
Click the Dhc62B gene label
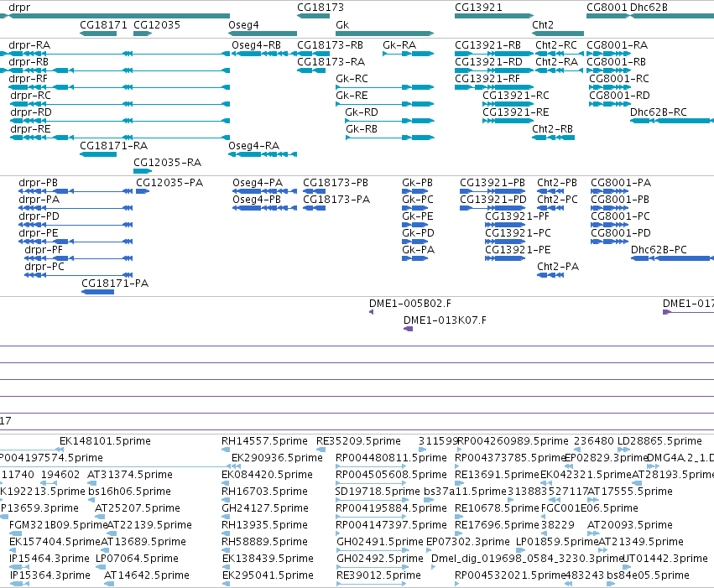coord(649,8)
